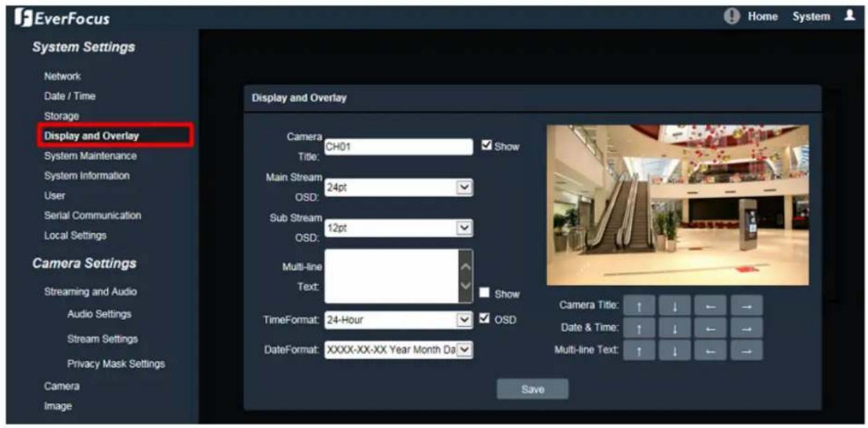Move Date & Time overlay up

(639, 327)
